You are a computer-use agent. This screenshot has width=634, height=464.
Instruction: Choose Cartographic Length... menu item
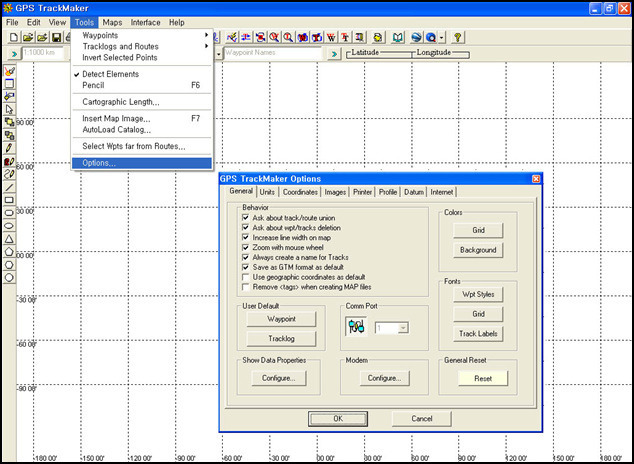point(142,102)
